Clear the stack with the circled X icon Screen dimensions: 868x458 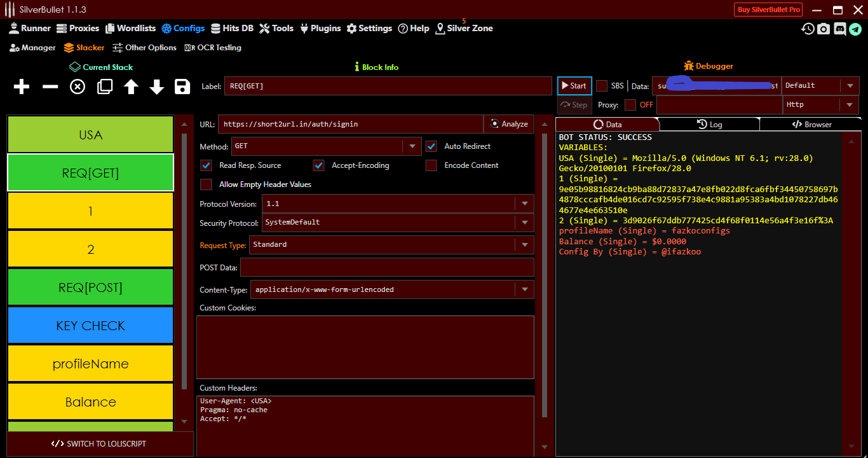tap(77, 87)
